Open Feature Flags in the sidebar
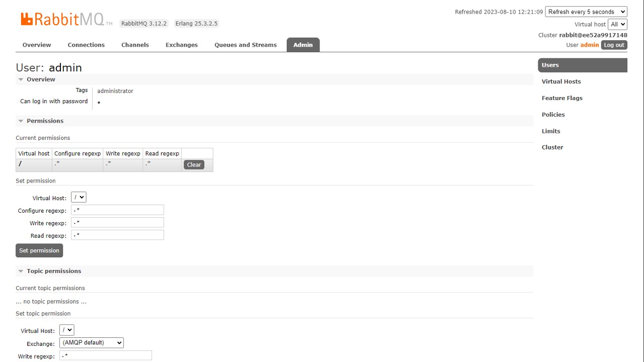Screen dimensions: 644x362 click(562, 98)
